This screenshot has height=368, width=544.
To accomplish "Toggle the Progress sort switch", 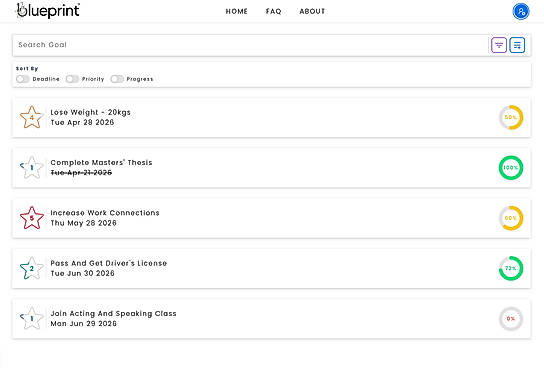I will [117, 79].
